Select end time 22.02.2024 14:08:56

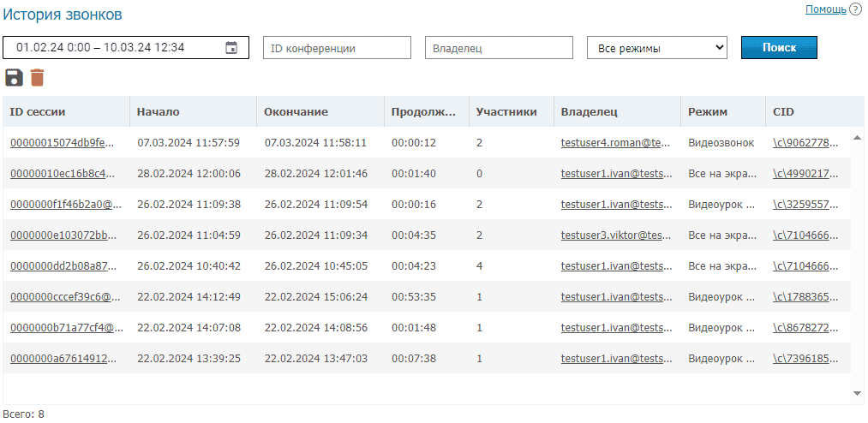click(x=315, y=328)
